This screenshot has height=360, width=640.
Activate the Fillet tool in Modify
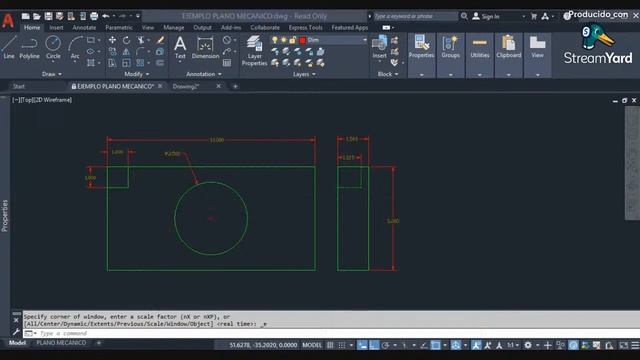pyautogui.click(x=140, y=51)
